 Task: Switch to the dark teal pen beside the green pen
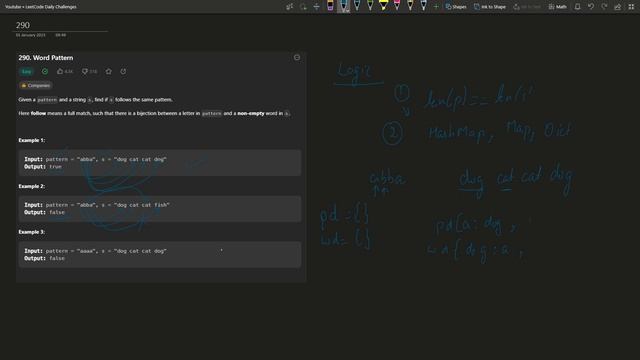[x=357, y=6]
